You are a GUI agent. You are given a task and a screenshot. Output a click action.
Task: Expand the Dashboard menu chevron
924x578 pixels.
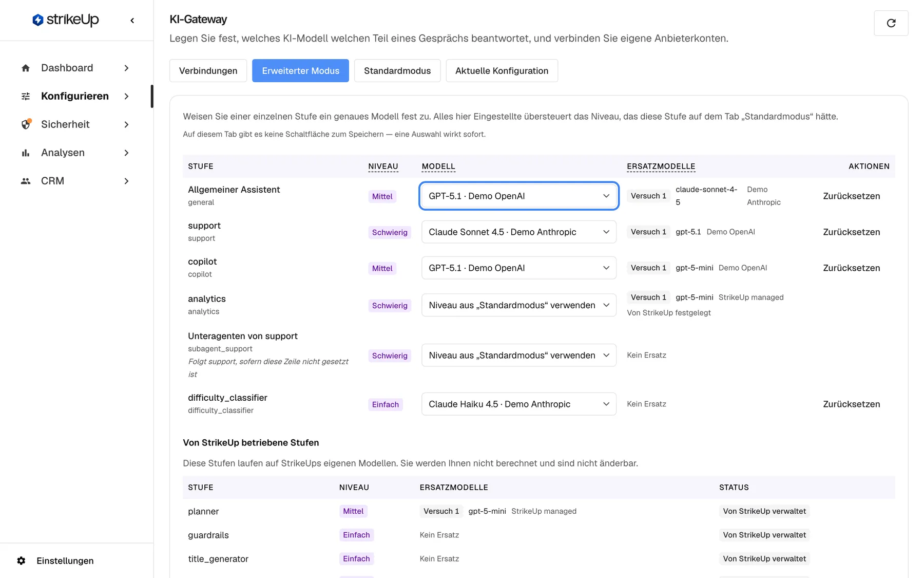[126, 68]
